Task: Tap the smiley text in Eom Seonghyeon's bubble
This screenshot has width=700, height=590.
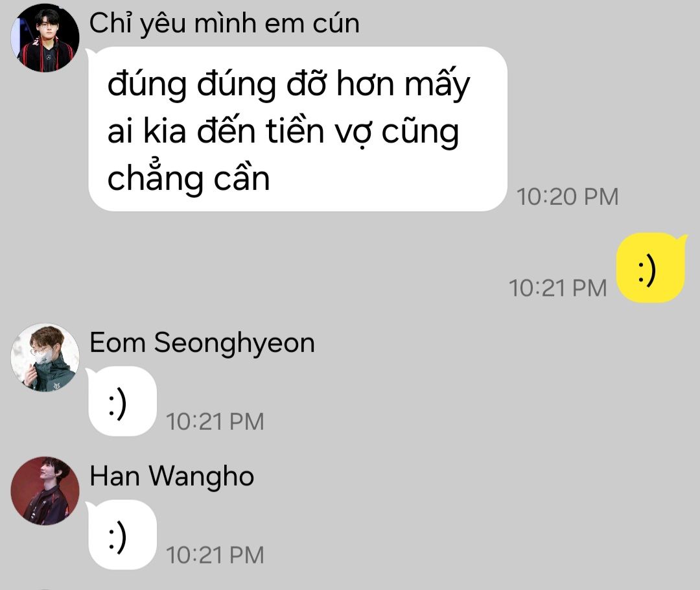Action: click(118, 405)
